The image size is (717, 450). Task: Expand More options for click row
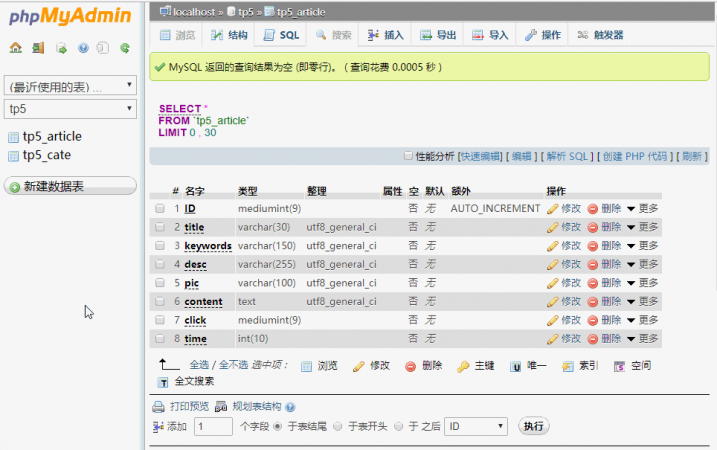pyautogui.click(x=643, y=320)
